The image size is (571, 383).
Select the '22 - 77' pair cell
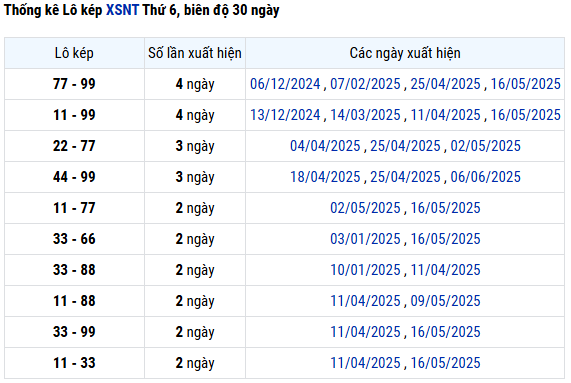tap(74, 146)
